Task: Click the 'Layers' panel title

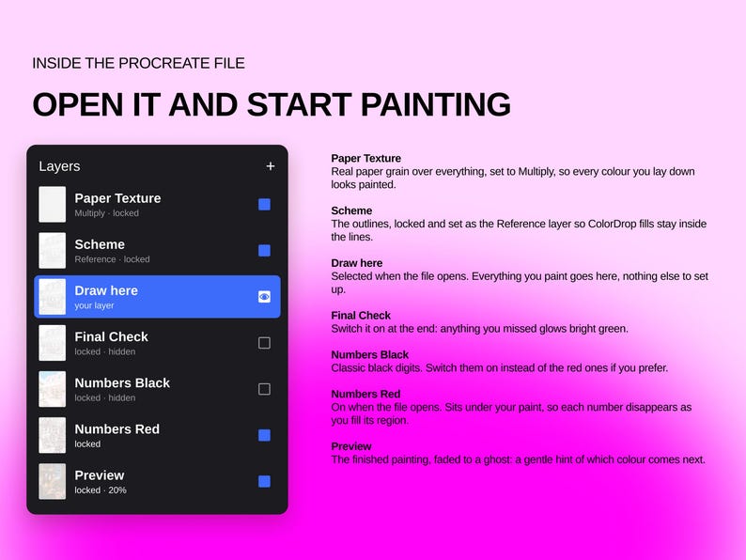Action: pos(59,166)
